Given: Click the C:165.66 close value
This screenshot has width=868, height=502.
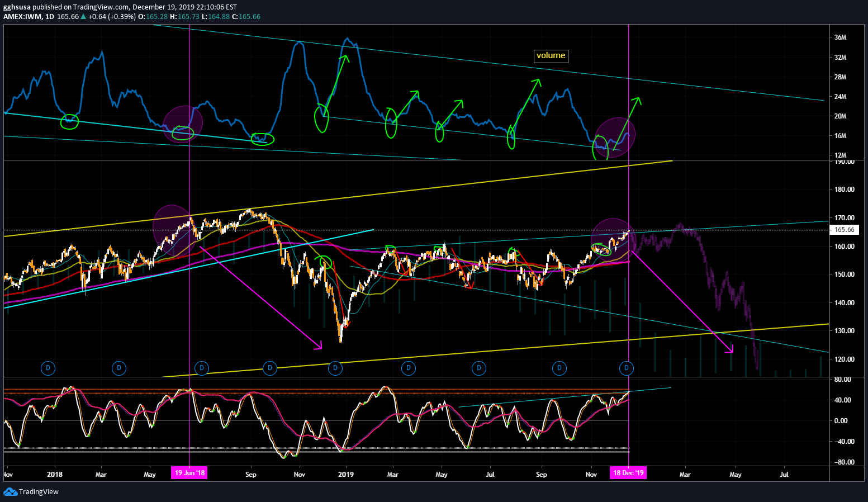Looking at the screenshot, I should (246, 17).
